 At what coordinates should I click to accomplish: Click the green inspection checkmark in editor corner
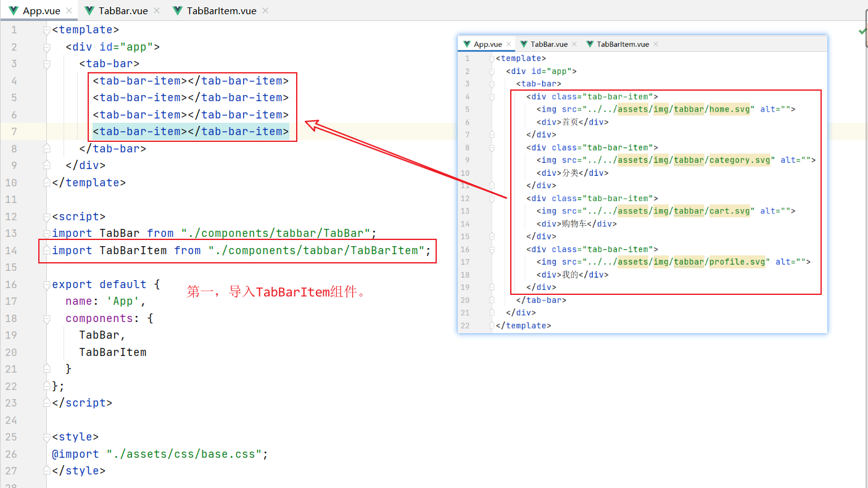click(862, 30)
